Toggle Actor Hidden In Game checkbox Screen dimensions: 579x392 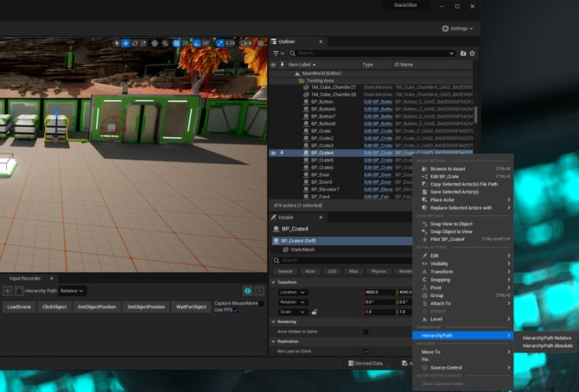(x=366, y=331)
